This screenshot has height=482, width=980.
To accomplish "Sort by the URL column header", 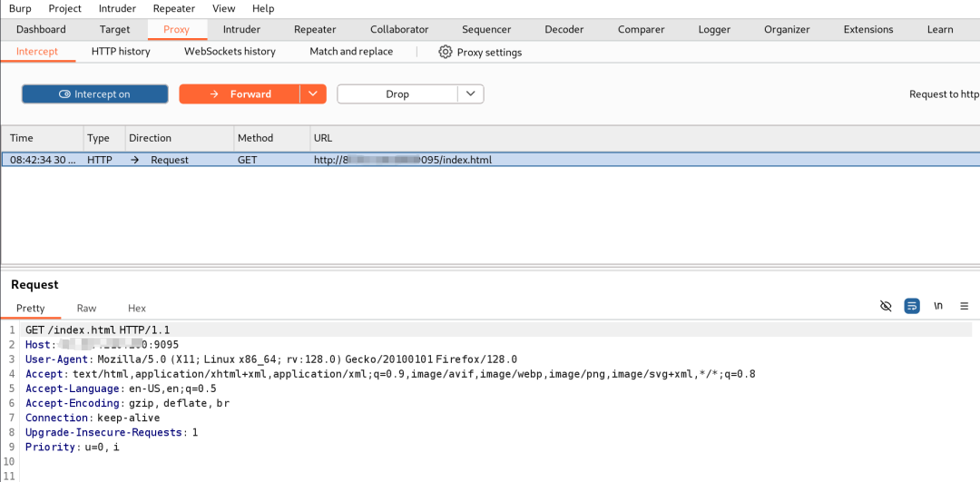I will pos(644,138).
